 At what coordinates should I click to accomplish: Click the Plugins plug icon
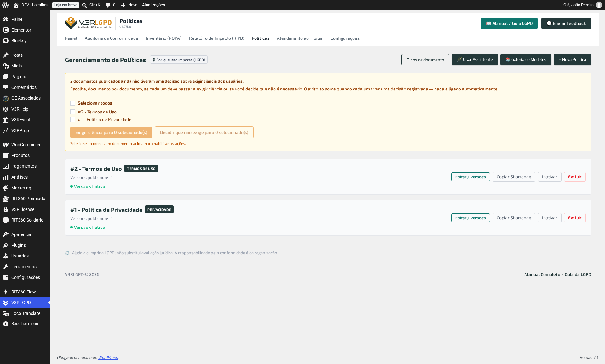click(x=6, y=245)
